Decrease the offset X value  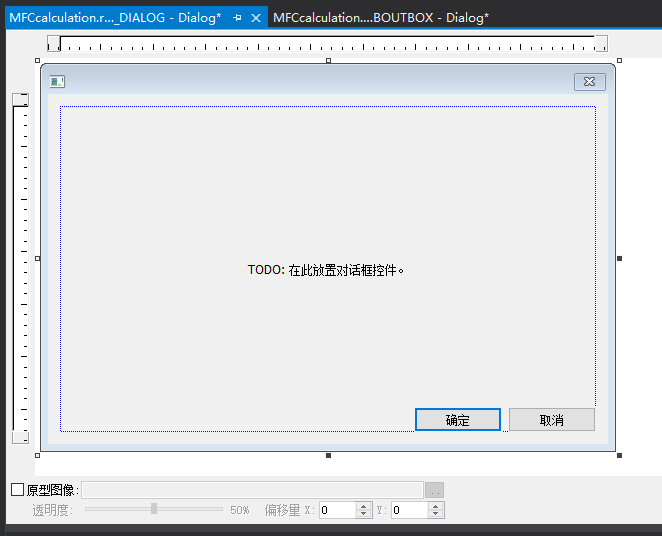click(364, 514)
